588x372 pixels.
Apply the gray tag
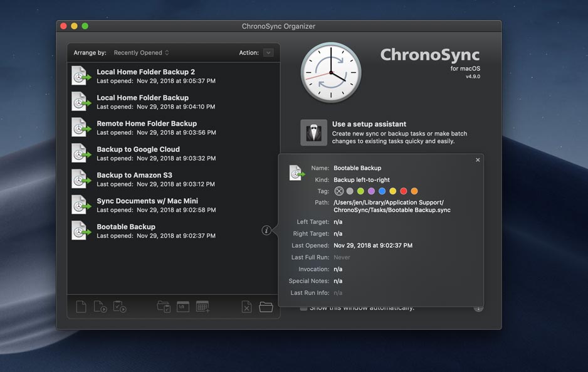[350, 191]
